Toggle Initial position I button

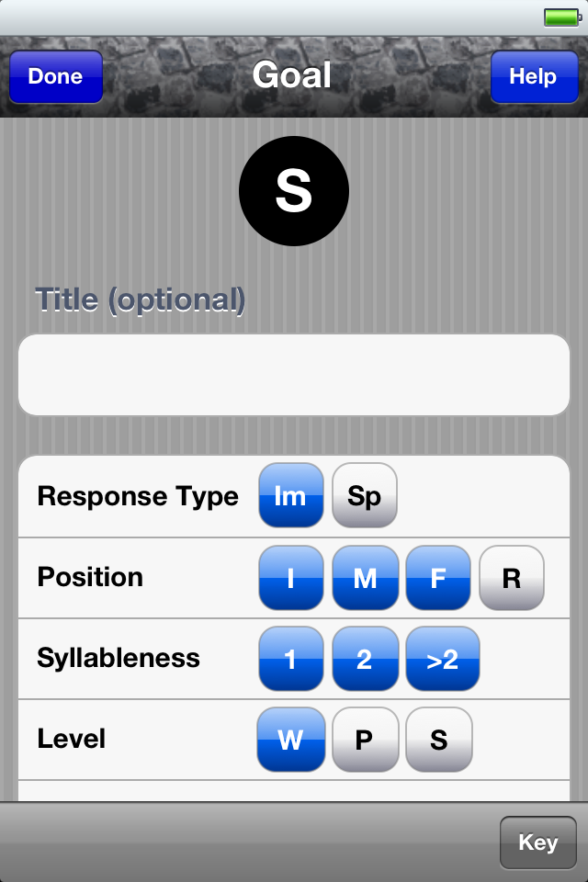[x=291, y=578]
